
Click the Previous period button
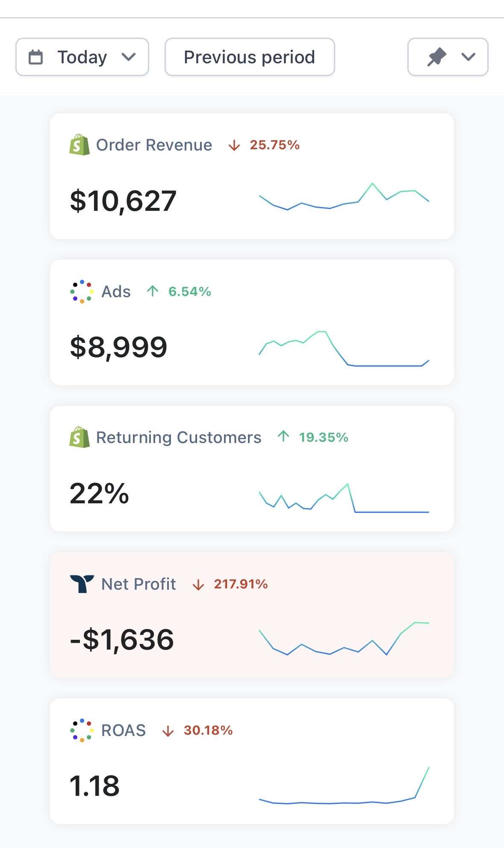click(x=250, y=57)
